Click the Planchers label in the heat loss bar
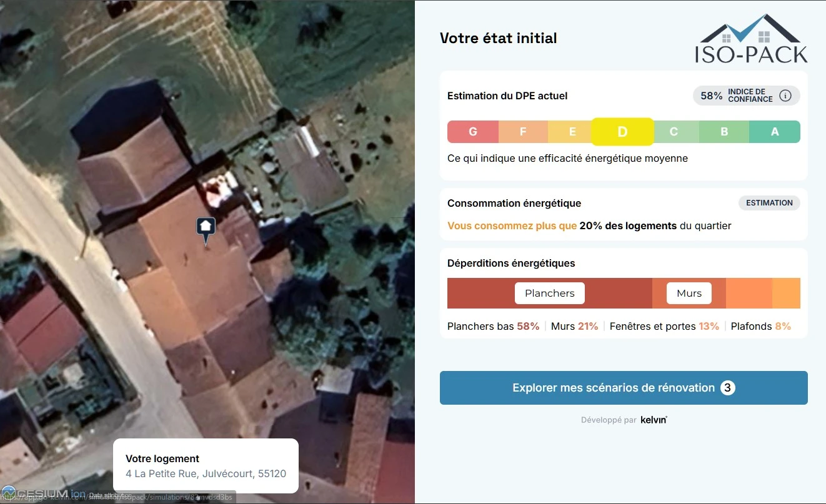Screen dimensions: 826x504 [x=549, y=294]
